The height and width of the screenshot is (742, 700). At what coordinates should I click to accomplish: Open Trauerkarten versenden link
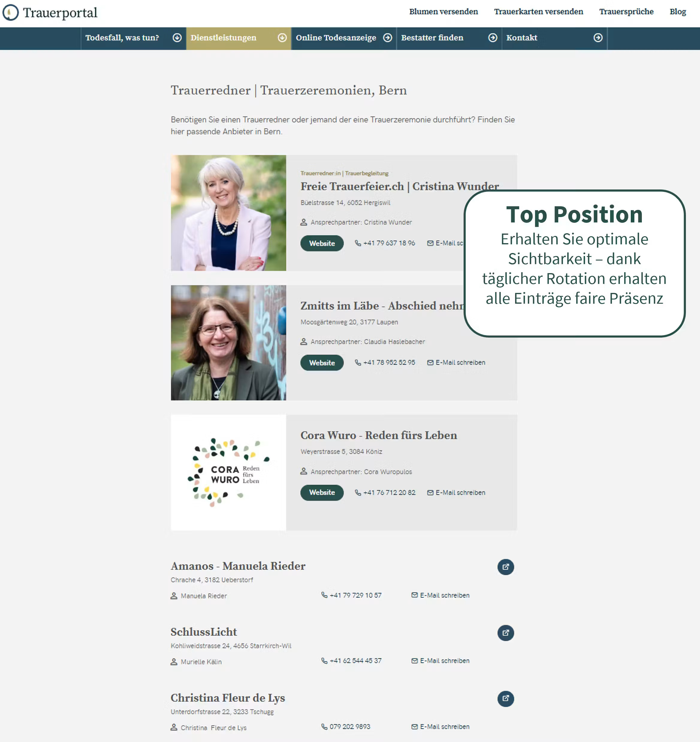coord(538,12)
